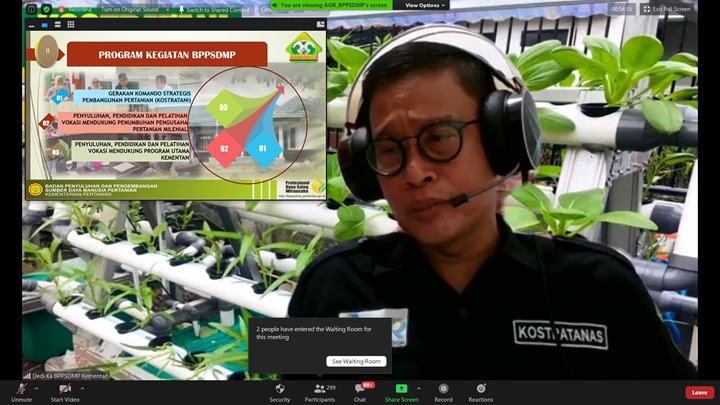The image size is (720, 405).
Task: Select the stacked two-row thumbnail view
Action: click(x=57, y=25)
